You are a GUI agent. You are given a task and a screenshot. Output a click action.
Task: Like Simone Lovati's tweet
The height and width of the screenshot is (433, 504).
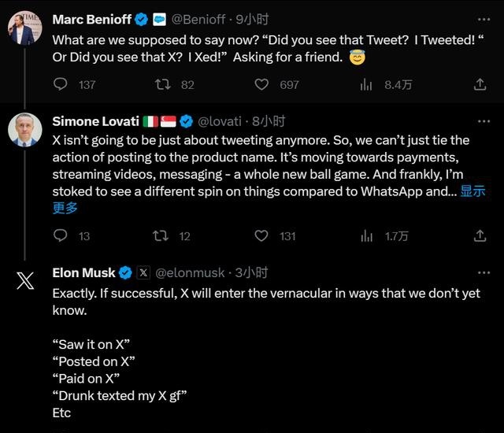263,235
